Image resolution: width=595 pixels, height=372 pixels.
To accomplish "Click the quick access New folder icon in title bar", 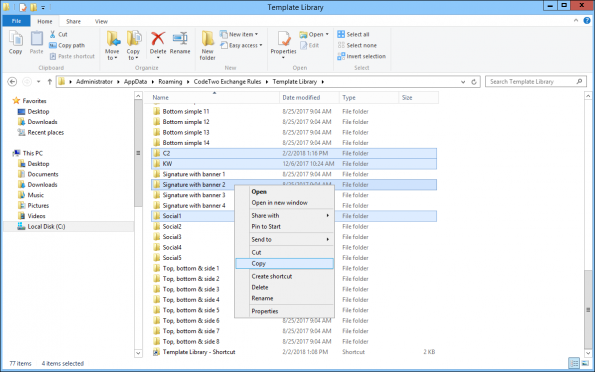I will 33,7.
